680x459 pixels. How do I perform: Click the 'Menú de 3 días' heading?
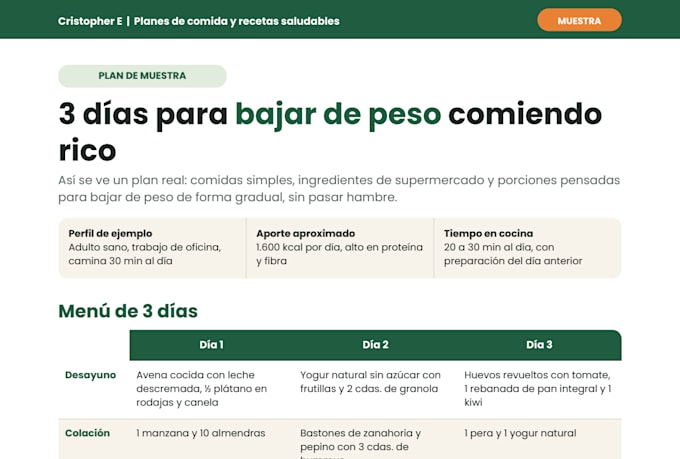(x=128, y=311)
